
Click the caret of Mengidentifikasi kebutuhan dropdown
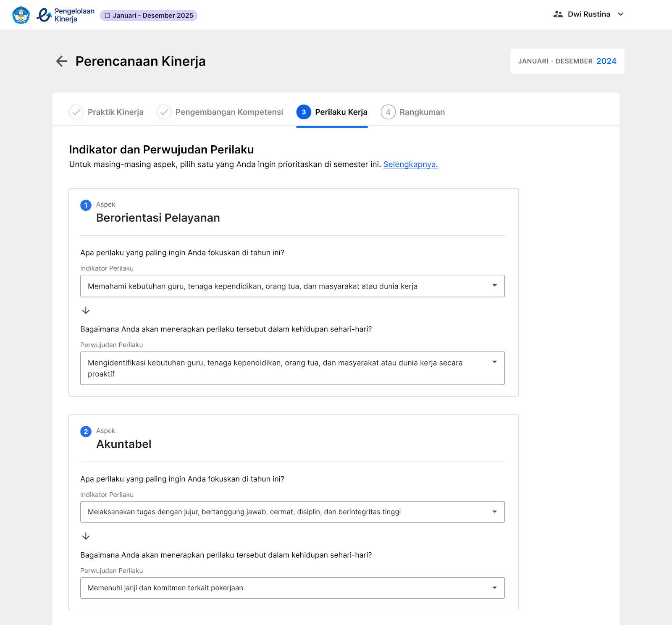[495, 362]
